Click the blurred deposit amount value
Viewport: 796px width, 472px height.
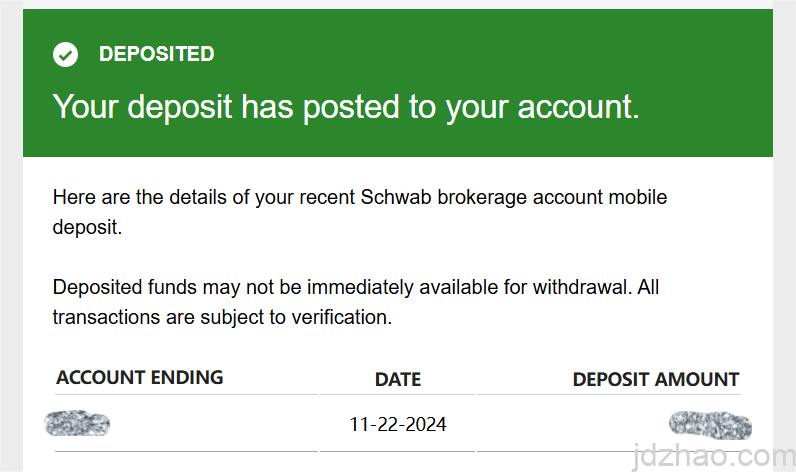click(x=710, y=424)
